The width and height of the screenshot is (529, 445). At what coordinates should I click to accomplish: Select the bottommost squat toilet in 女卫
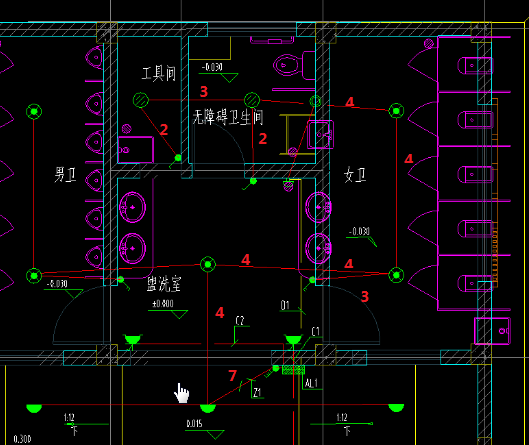click(475, 283)
